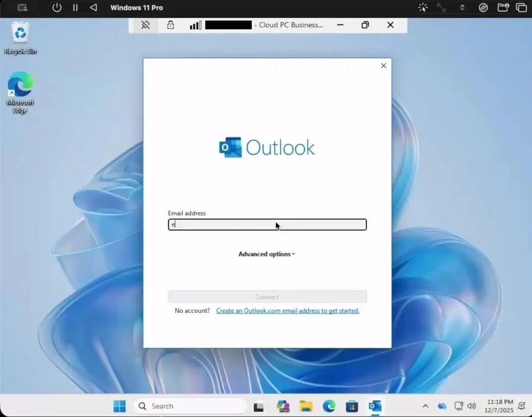The height and width of the screenshot is (417, 532).
Task: Toggle the unpin icon on Cloud PC bar
Action: tap(145, 25)
